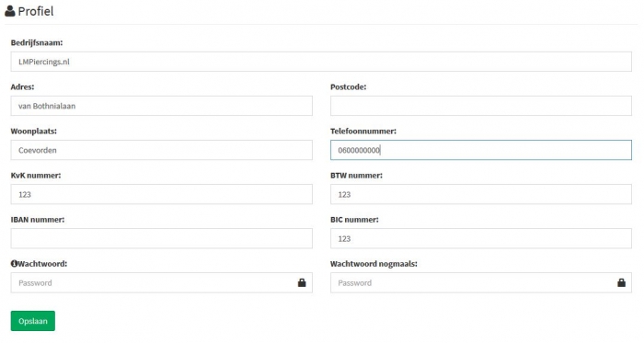Edit the BIC nummer field

pyautogui.click(x=481, y=239)
